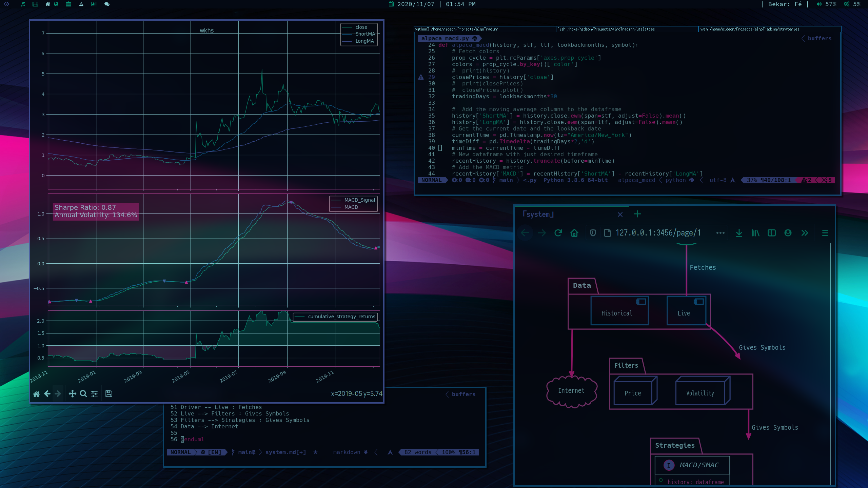Toggle the volume indicator at 57%
This screenshot has width=868, height=488.
click(x=826, y=4)
